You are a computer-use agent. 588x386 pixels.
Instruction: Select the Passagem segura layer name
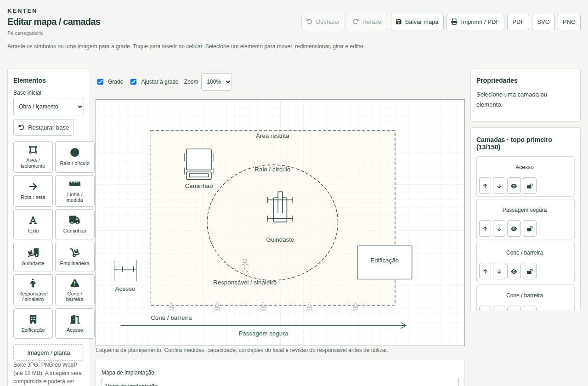[525, 210]
